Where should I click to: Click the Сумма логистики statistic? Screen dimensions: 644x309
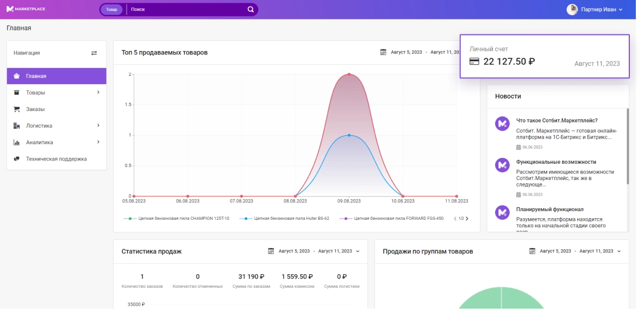point(342,281)
